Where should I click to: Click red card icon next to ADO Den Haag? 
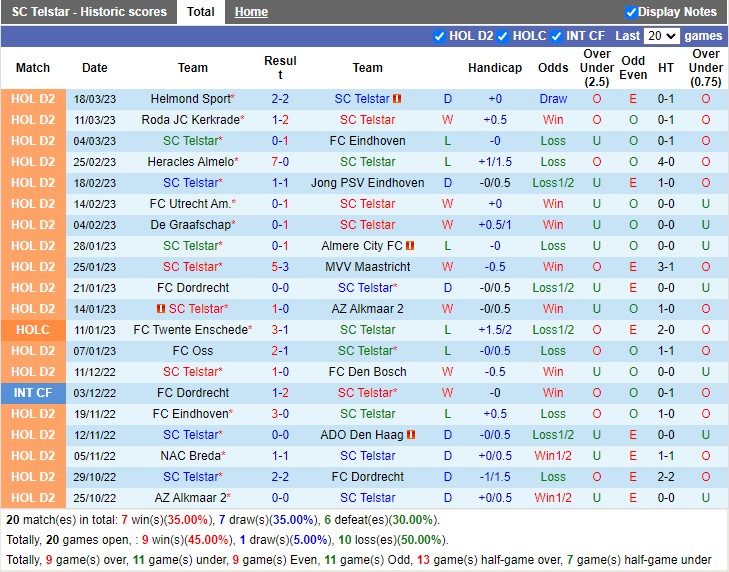click(x=411, y=435)
